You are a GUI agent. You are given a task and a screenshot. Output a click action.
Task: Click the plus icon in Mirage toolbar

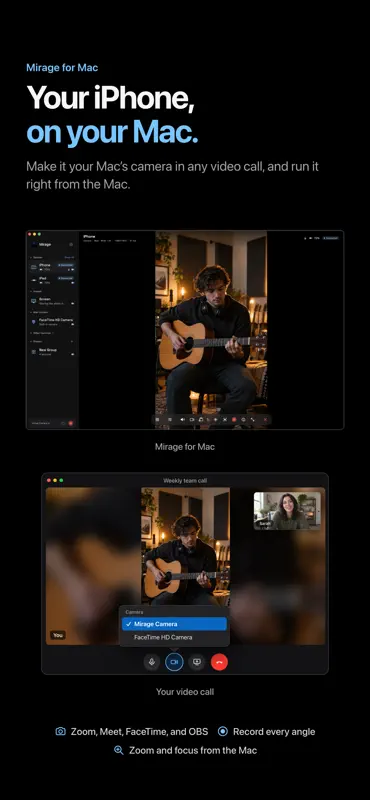coord(215,419)
